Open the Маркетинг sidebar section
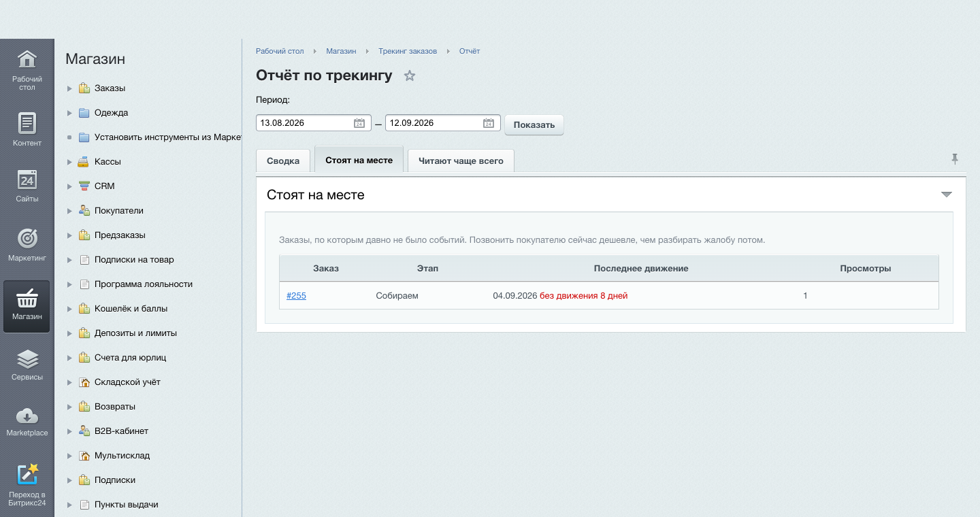The height and width of the screenshot is (517, 980). [27, 245]
